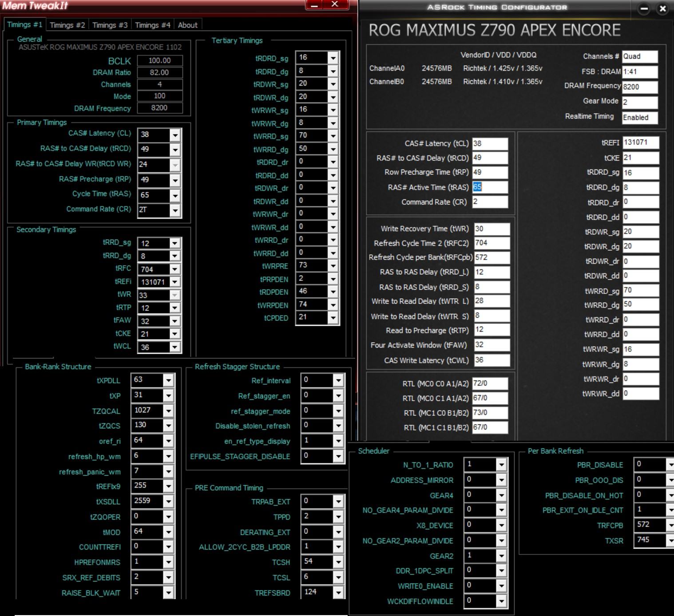Viewport: 674px width, 616px height.
Task: Click the ASRock DRAM Frequency field
Action: click(x=640, y=87)
